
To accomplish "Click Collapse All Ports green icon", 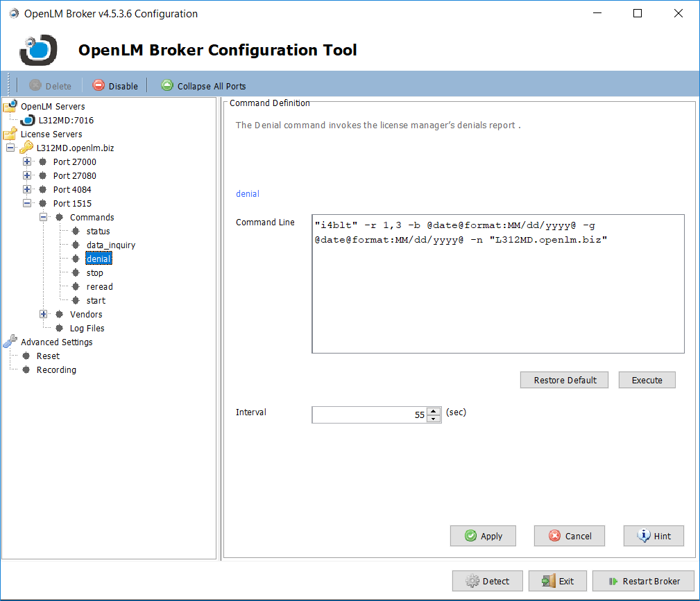I will pyautogui.click(x=167, y=85).
